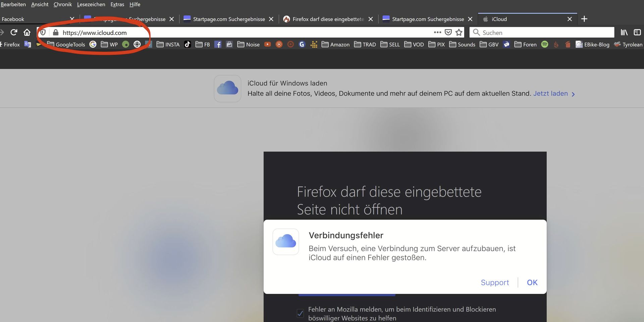
Task: Expand the Foren bookmark folder
Action: click(526, 44)
